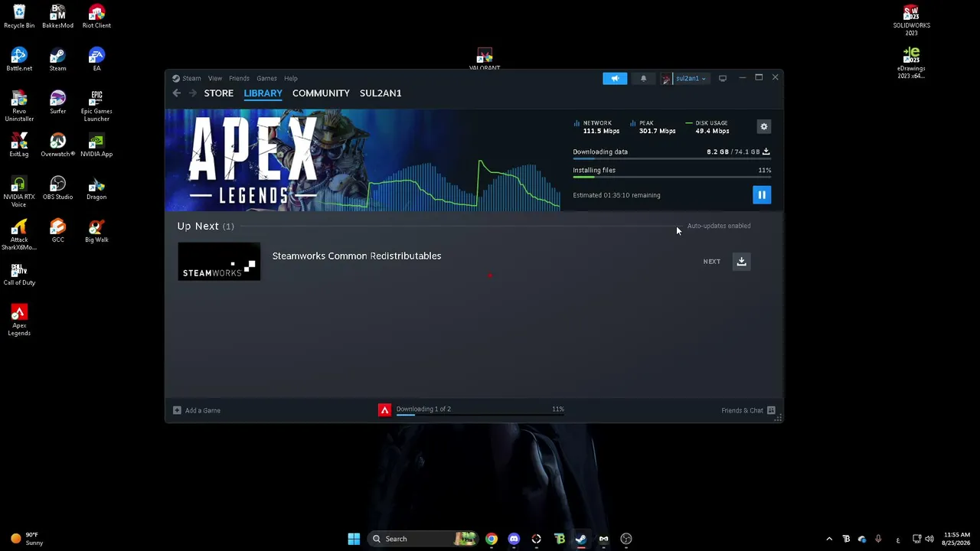Select the Apex Legends desktop shortcut

pos(19,320)
